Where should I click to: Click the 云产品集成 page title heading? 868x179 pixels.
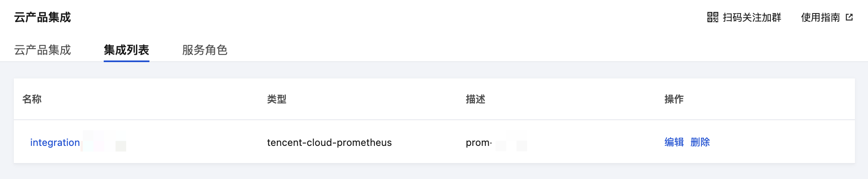click(x=42, y=17)
